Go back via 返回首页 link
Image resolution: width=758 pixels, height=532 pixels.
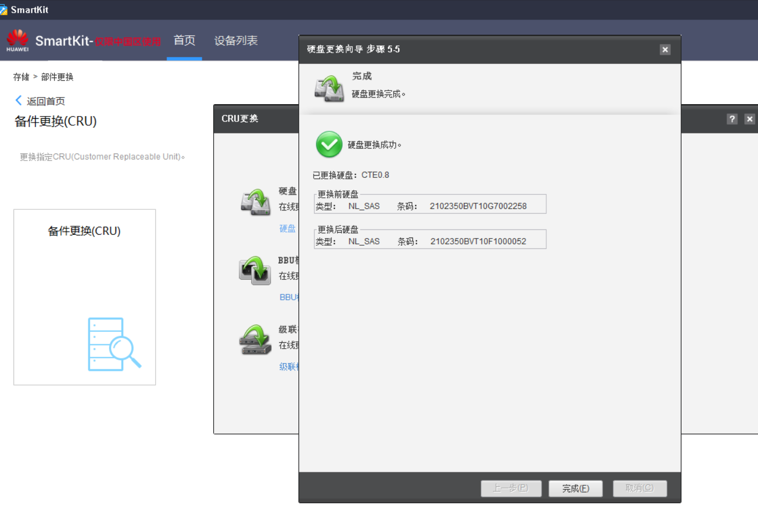pos(46,101)
